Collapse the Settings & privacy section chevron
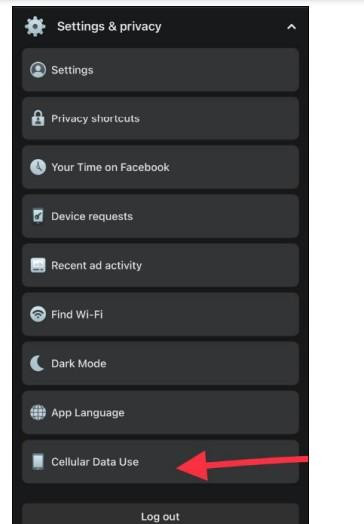This screenshot has width=364, height=524. [x=291, y=27]
